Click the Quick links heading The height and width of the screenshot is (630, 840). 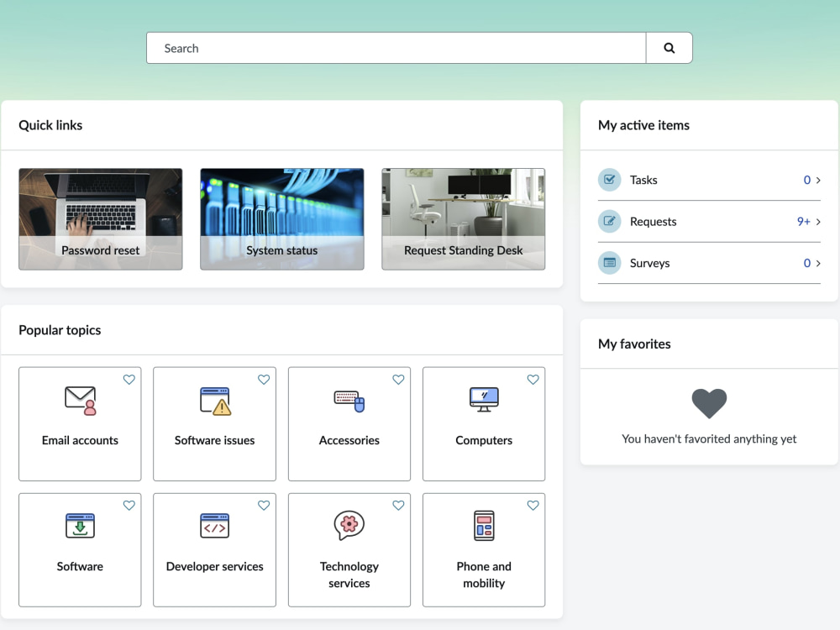tap(50, 125)
